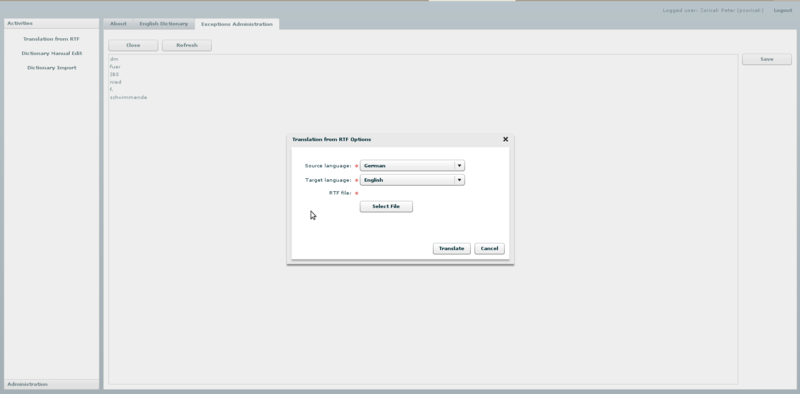Expand the Administration panel header

click(x=52, y=384)
